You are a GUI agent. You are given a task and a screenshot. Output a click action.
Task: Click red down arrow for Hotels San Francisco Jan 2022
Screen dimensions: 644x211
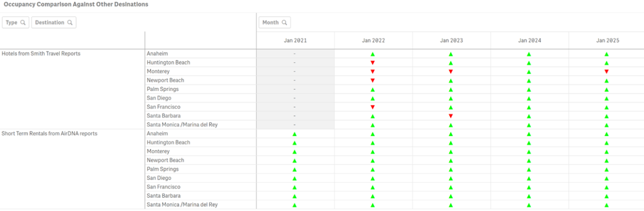click(372, 107)
